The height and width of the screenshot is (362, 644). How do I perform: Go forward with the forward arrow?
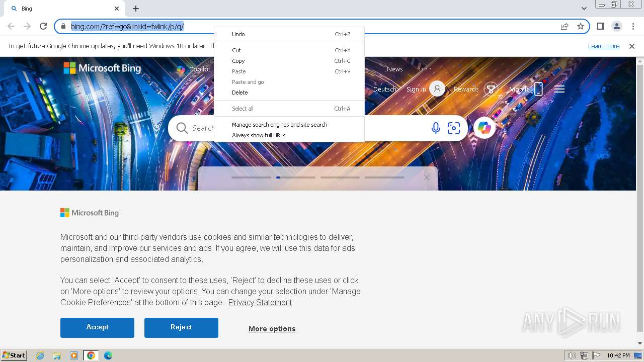27,26
